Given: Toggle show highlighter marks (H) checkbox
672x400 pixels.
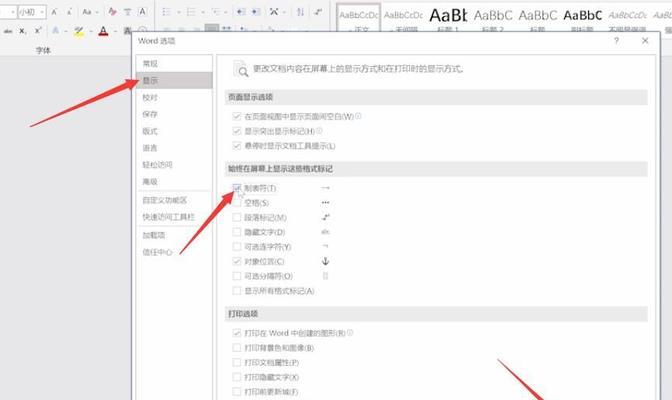Looking at the screenshot, I should click(237, 131).
